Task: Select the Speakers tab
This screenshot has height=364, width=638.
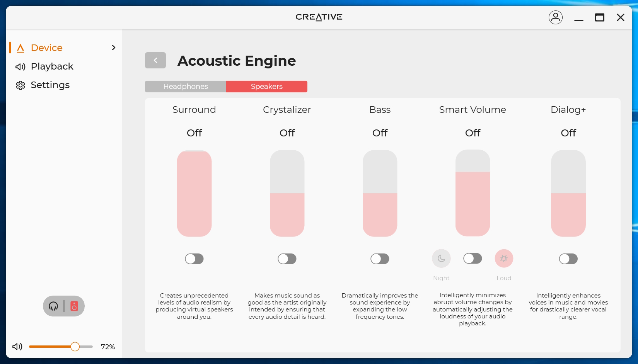Action: [x=267, y=87]
